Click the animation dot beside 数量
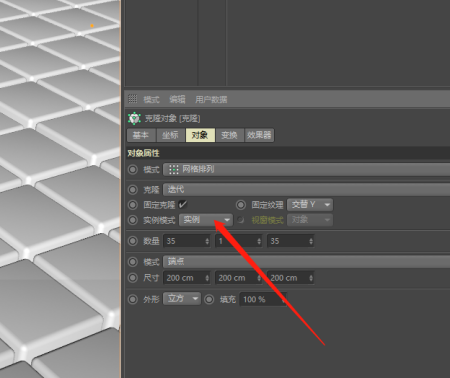This screenshot has width=450, height=378. [133, 241]
